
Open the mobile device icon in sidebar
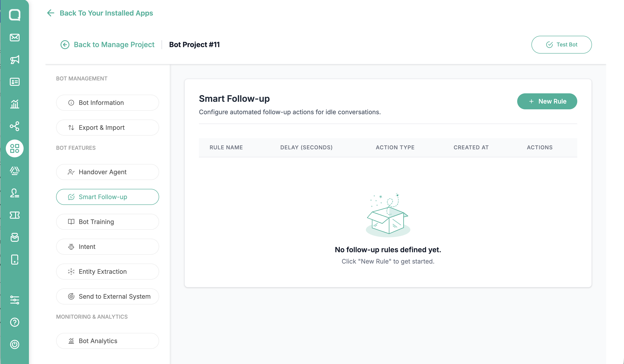tap(15, 260)
